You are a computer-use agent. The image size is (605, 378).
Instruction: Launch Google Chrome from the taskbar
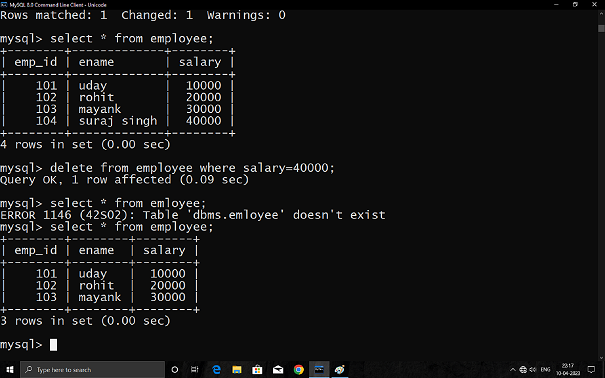(298, 370)
